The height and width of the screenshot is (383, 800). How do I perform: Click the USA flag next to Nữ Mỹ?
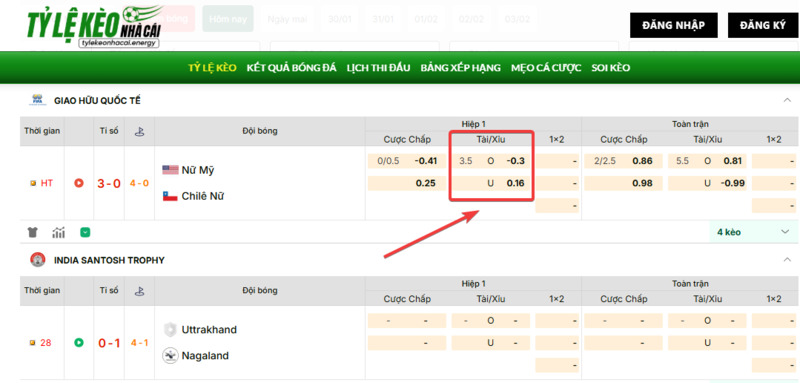point(170,170)
